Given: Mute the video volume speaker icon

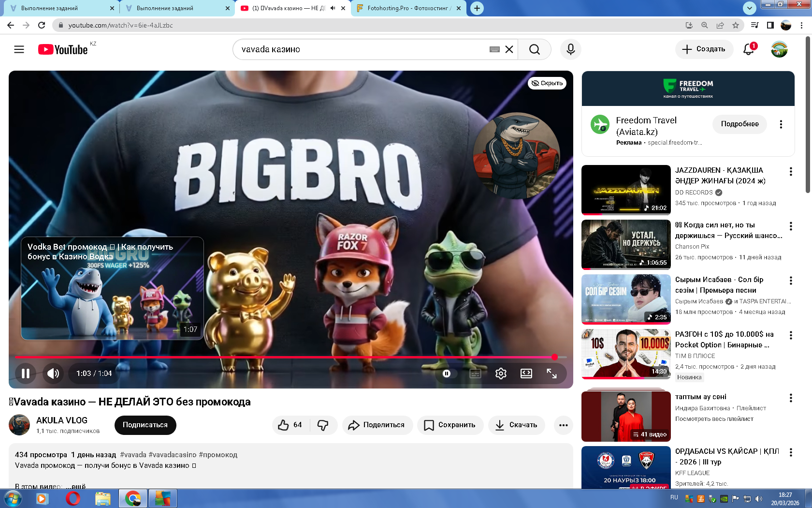Looking at the screenshot, I should point(53,374).
